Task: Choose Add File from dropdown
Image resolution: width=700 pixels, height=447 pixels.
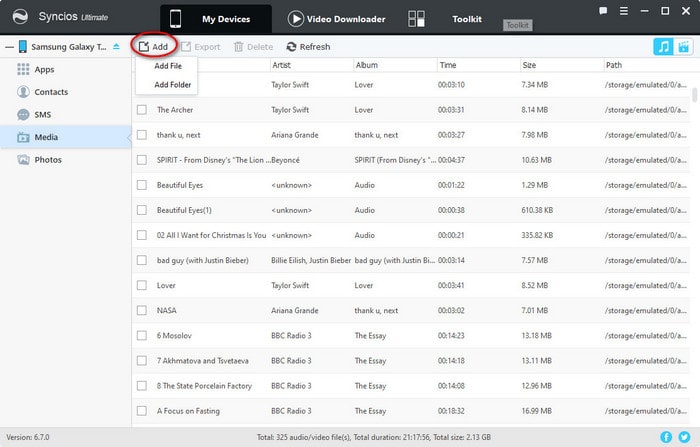Action: click(168, 66)
